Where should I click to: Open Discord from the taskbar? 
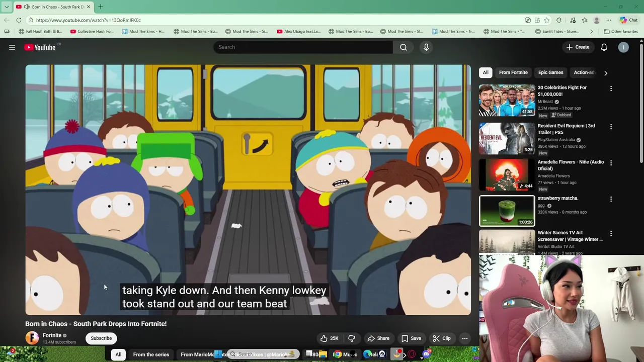(426, 354)
